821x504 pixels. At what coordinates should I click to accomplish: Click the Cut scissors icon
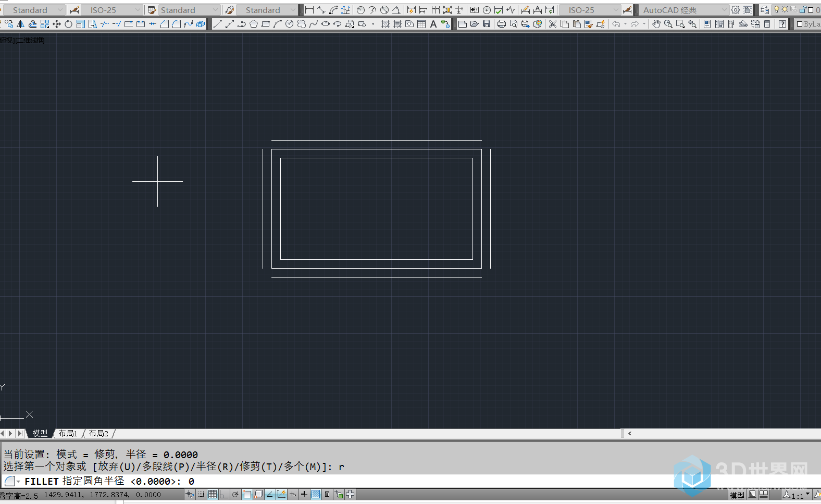tap(553, 24)
